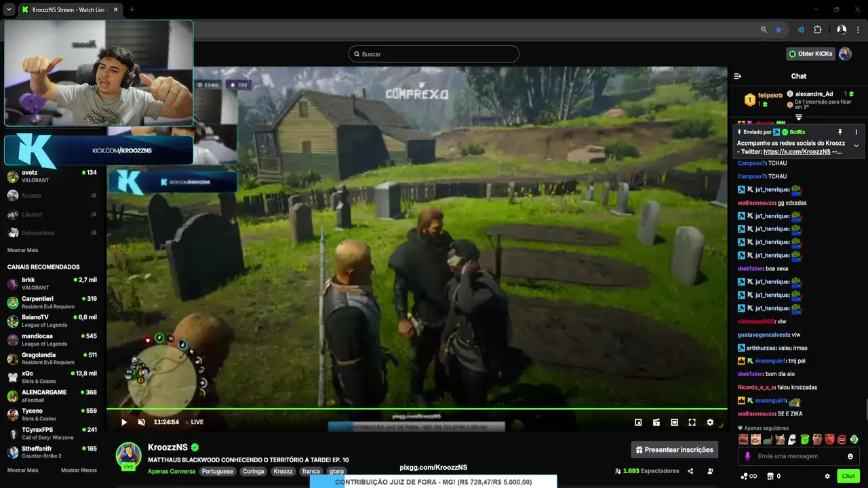Click the media cast icon in toolbar
The height and width of the screenshot is (488, 868).
tap(801, 30)
